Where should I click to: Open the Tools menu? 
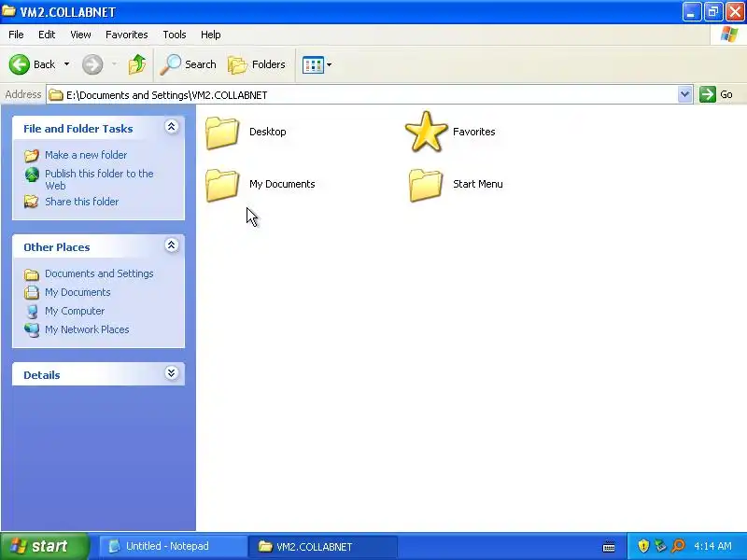pyautogui.click(x=175, y=35)
